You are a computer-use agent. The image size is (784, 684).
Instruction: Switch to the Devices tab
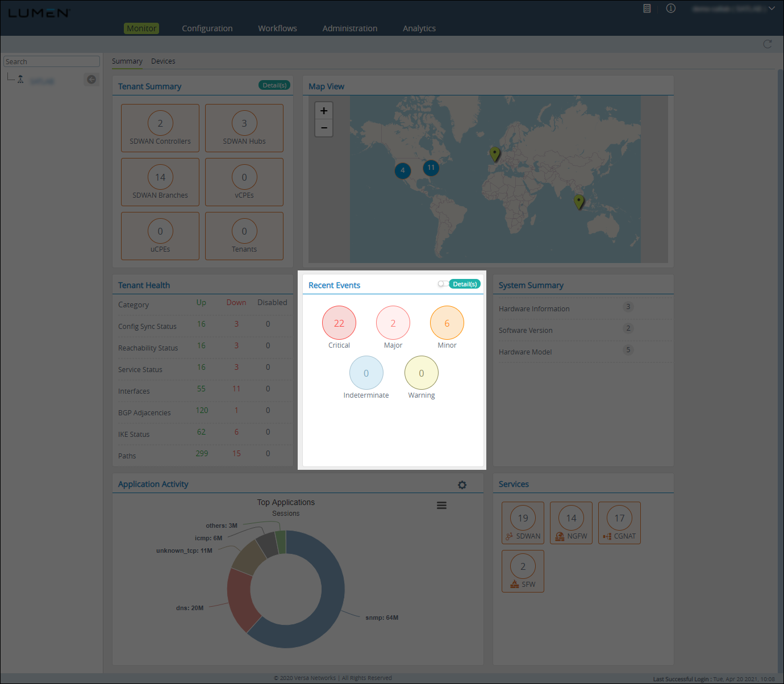[x=163, y=61]
